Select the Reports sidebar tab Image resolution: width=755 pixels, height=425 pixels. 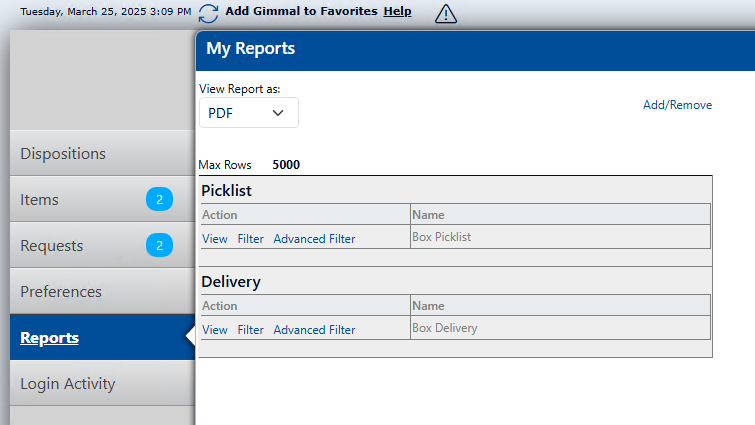pyautogui.click(x=50, y=338)
